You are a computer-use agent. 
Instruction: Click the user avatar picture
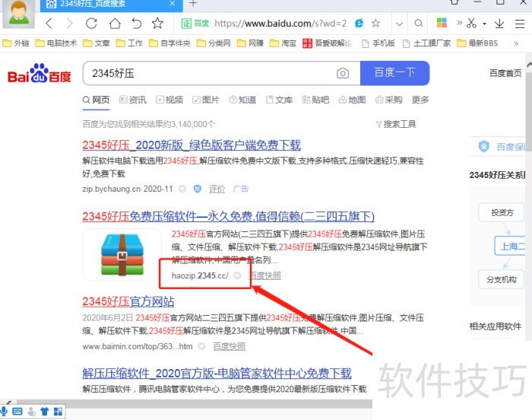[18, 13]
